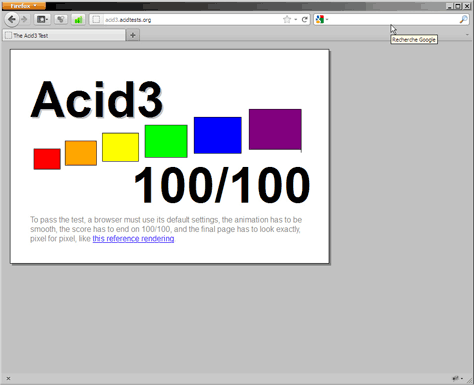Image resolution: width=474 pixels, height=385 pixels.
Task: Click the blue square on Acid3 page
Action: pyautogui.click(x=218, y=135)
